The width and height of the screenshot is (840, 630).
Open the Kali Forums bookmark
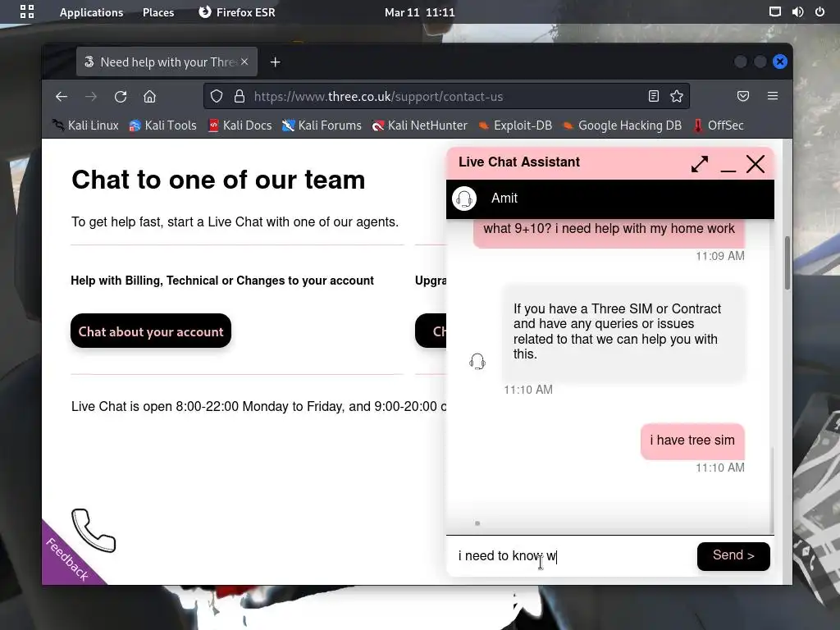(322, 126)
